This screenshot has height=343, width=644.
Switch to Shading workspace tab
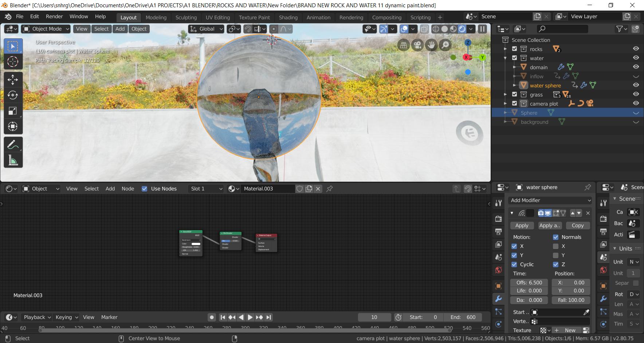(x=288, y=17)
